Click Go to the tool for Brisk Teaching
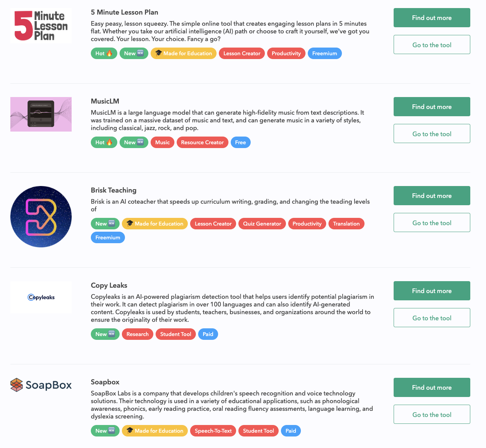 point(432,222)
